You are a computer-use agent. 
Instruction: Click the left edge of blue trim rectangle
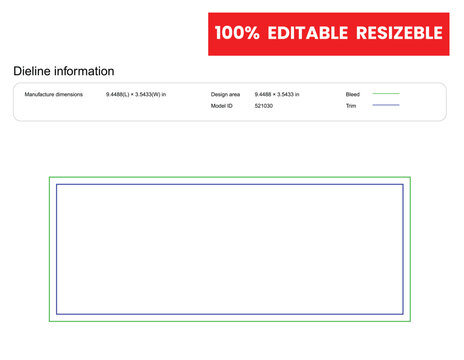pos(57,249)
